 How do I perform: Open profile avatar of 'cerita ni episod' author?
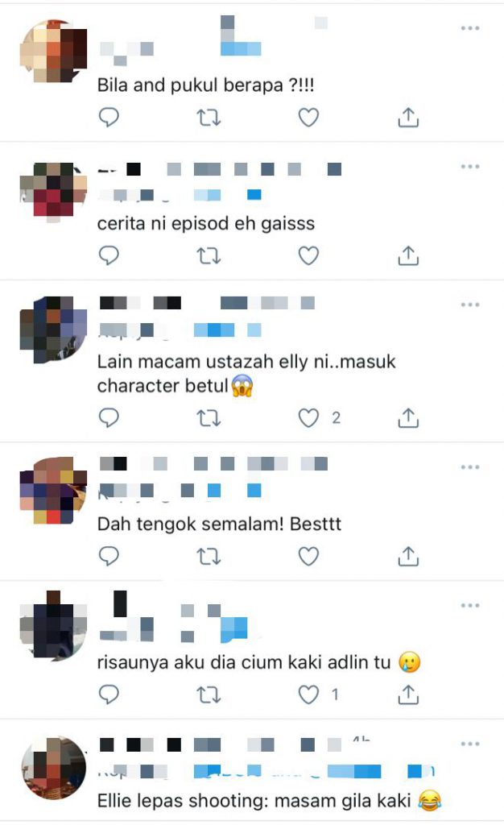point(53,193)
